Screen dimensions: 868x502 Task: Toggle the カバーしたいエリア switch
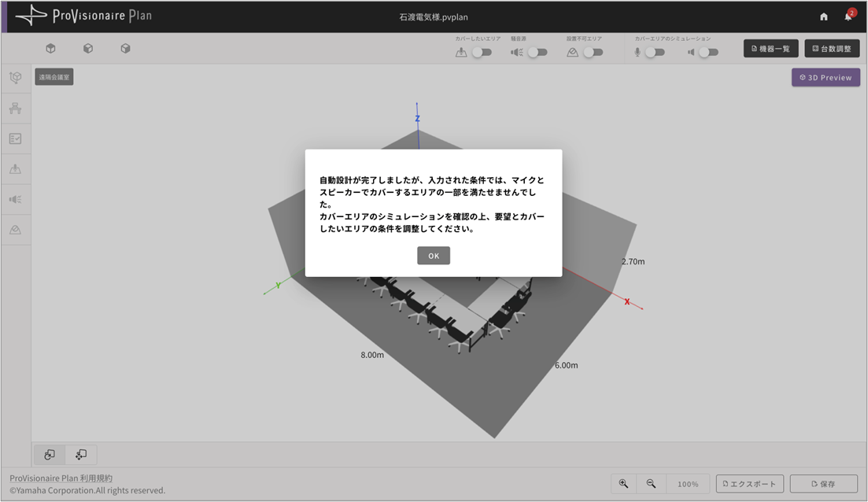coord(481,53)
